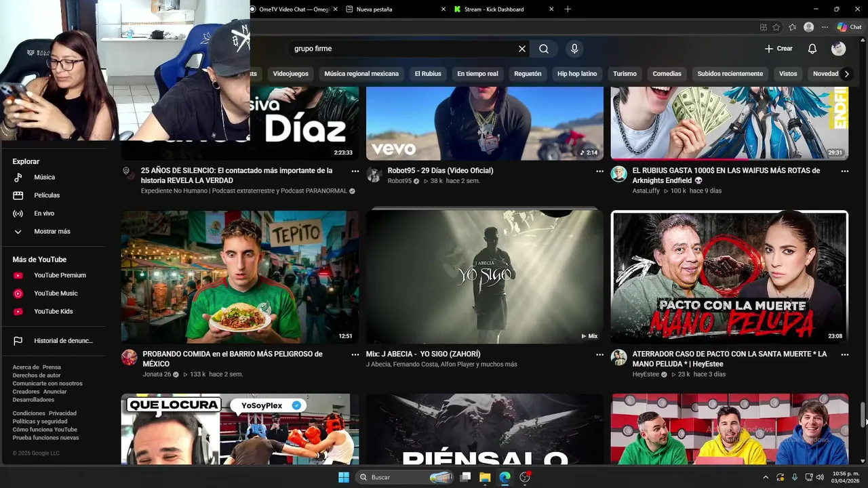Image resolution: width=868 pixels, height=488 pixels.
Task: Open the Edge app available icon in address bar
Action: (x=763, y=27)
